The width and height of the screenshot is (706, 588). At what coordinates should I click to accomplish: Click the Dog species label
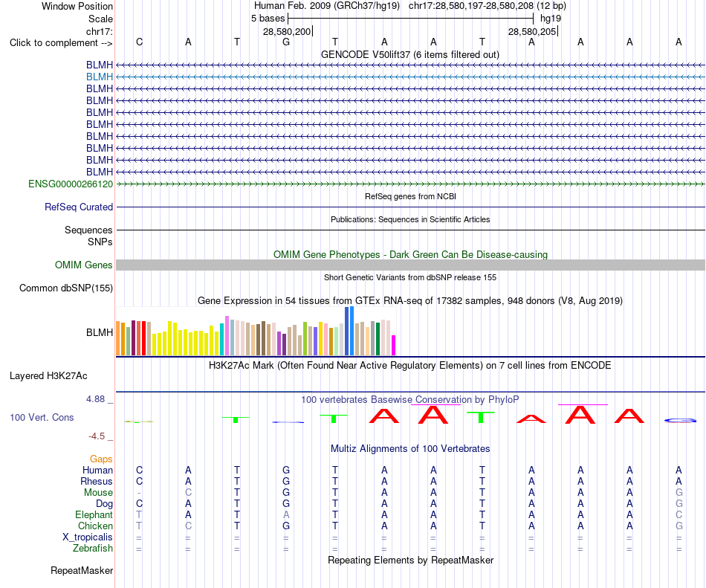(104, 504)
